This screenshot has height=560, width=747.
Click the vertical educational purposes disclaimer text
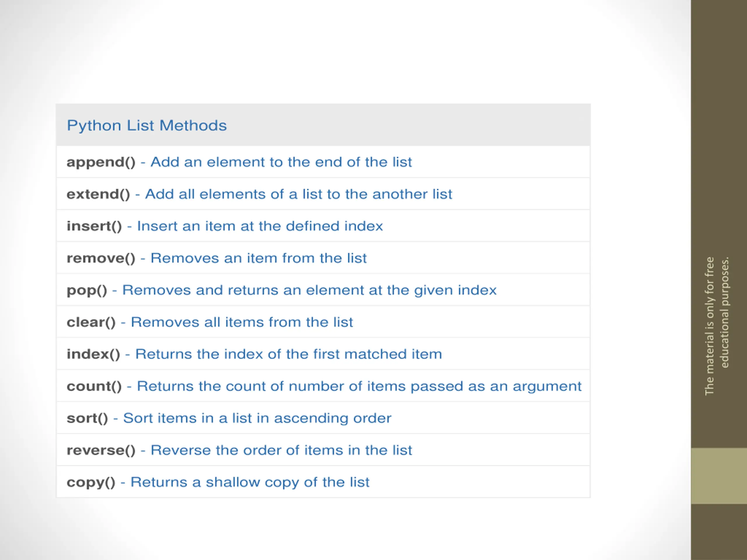point(717,326)
